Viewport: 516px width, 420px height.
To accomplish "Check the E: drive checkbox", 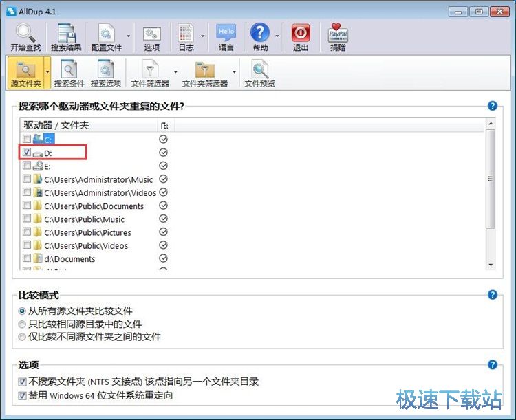I will point(27,166).
